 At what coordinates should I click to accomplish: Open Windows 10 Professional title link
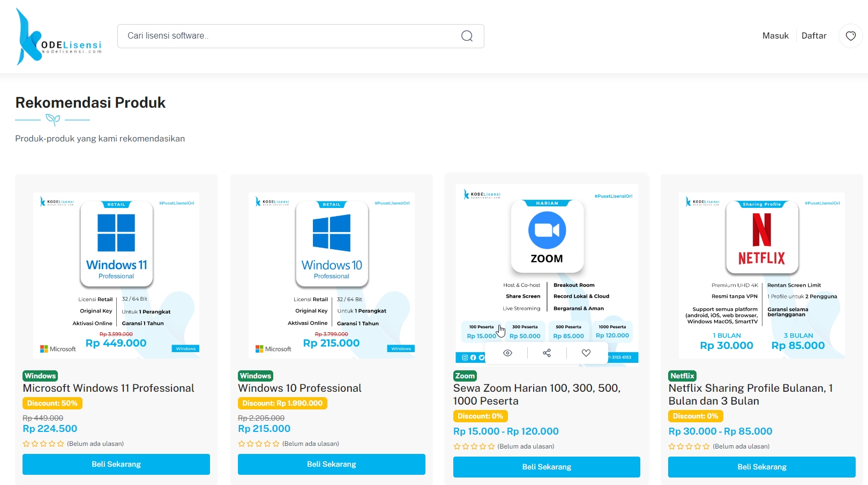click(x=300, y=388)
